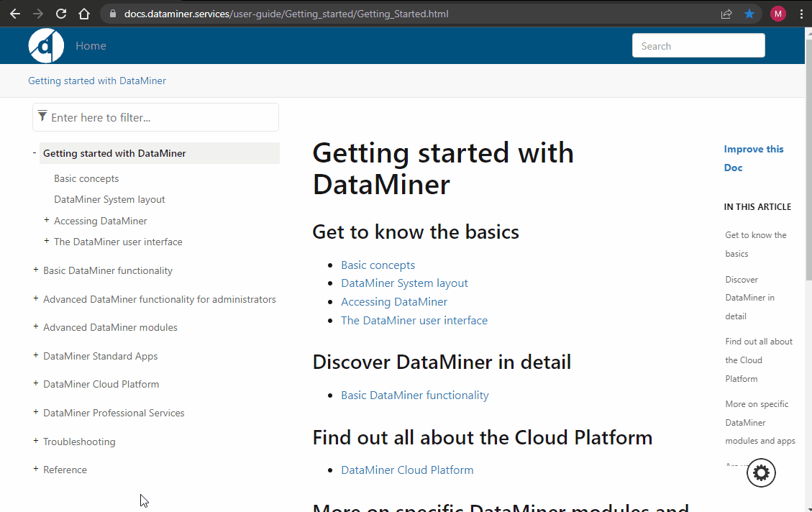Go back using browser back arrow
Viewport: 812px width, 512px height.
coord(15,14)
